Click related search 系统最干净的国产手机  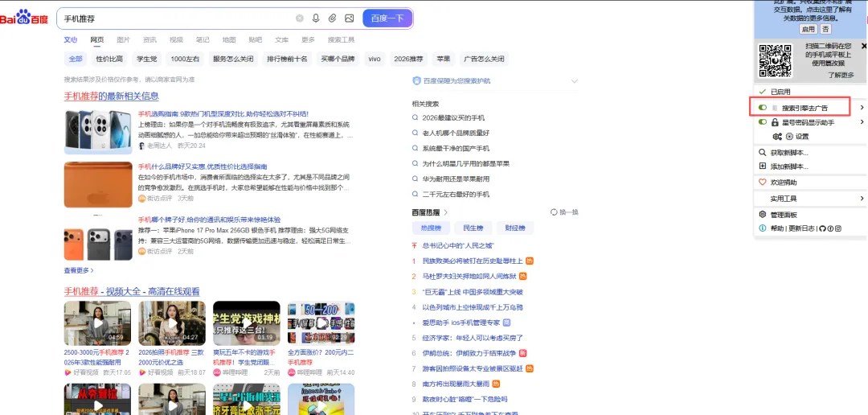click(x=456, y=149)
